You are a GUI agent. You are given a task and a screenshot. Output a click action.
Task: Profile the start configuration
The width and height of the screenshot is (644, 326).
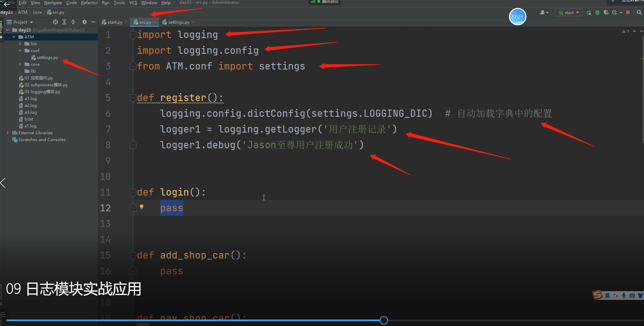coord(615,13)
